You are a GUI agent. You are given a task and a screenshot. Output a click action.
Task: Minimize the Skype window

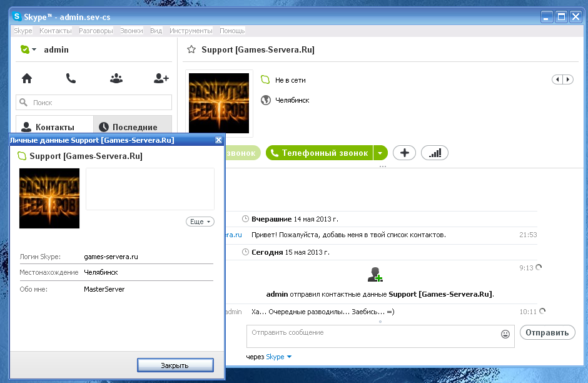(x=547, y=17)
